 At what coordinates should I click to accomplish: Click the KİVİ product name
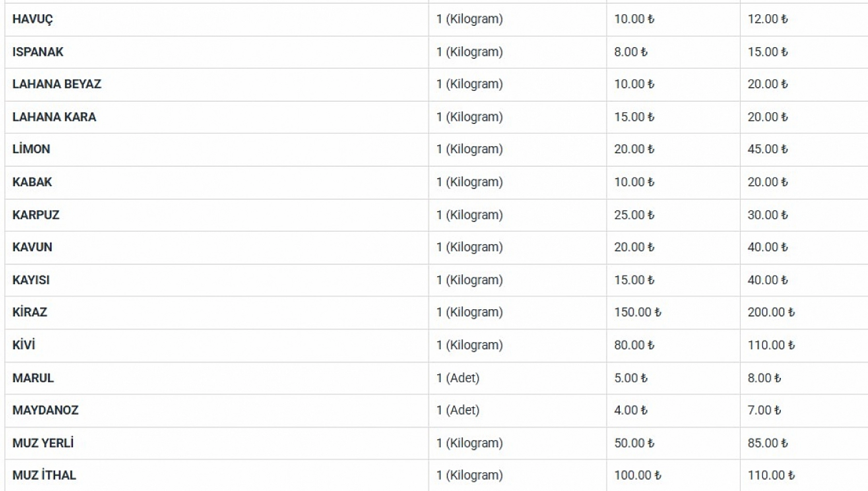coord(24,345)
